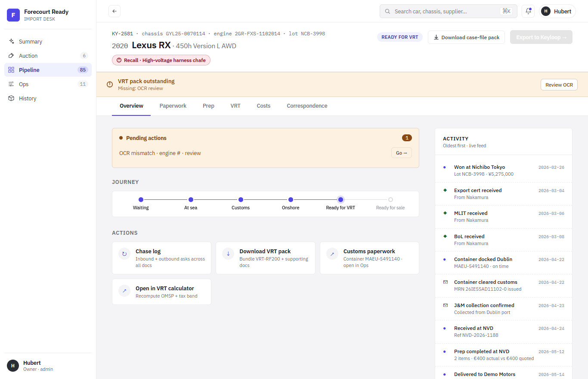Screen dimensions: 588x379
Task: Switch to the Overview tab
Action: [x=131, y=106]
